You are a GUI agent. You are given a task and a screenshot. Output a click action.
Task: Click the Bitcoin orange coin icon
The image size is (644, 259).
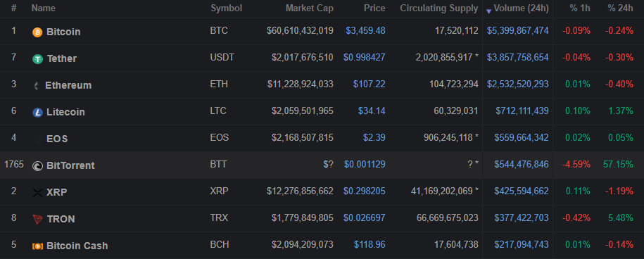pos(37,32)
